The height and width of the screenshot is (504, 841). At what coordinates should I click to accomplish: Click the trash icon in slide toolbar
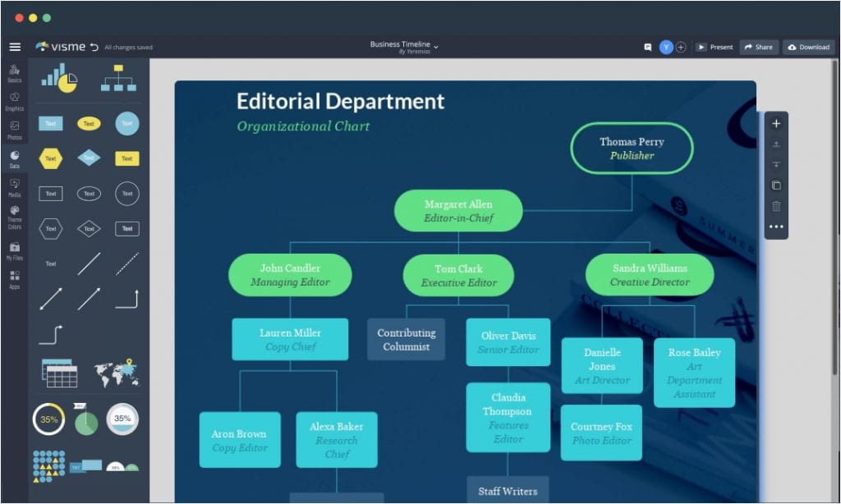(x=776, y=206)
